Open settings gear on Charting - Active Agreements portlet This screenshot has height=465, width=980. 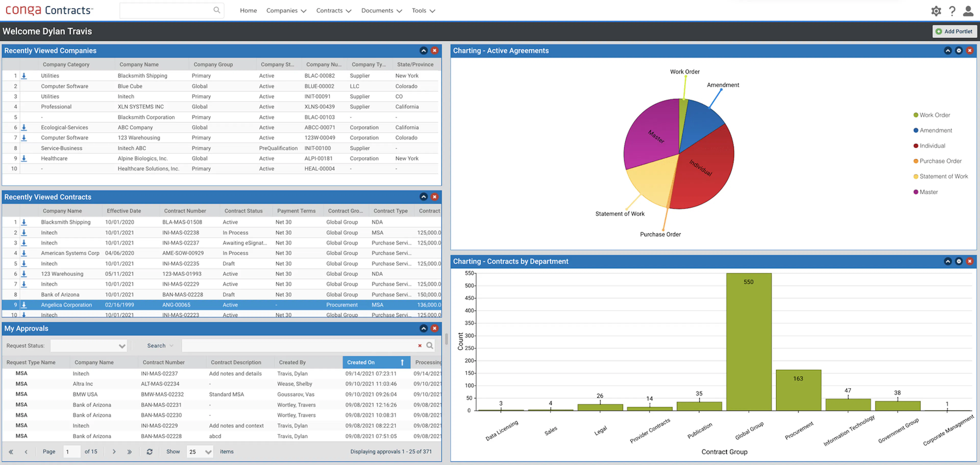tap(958, 51)
